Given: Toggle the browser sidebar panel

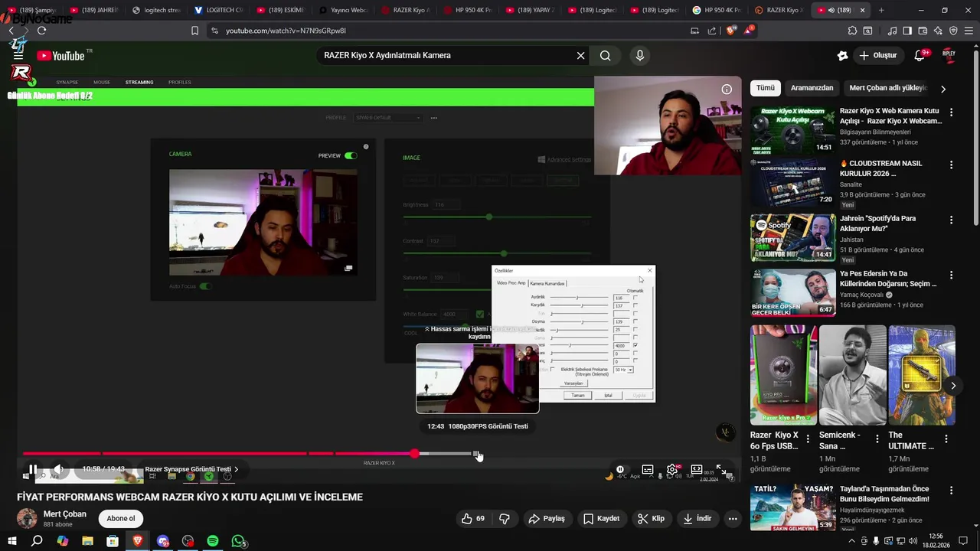Looking at the screenshot, I should tap(907, 31).
